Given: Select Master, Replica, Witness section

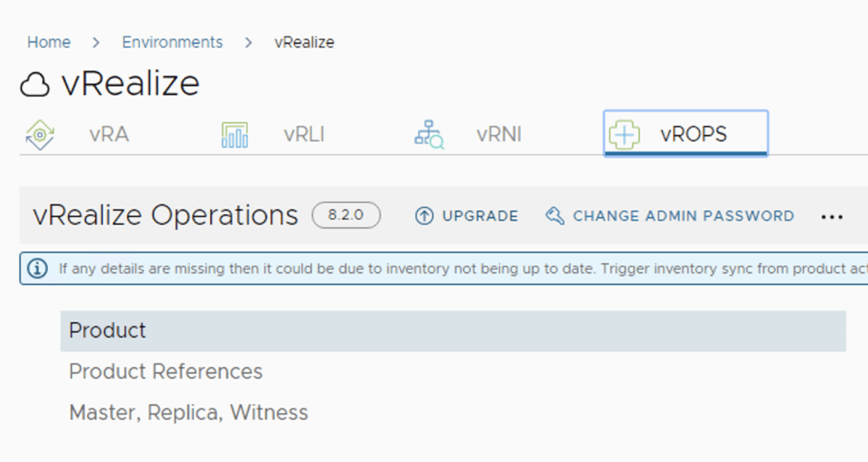Looking at the screenshot, I should pyautogui.click(x=188, y=413).
